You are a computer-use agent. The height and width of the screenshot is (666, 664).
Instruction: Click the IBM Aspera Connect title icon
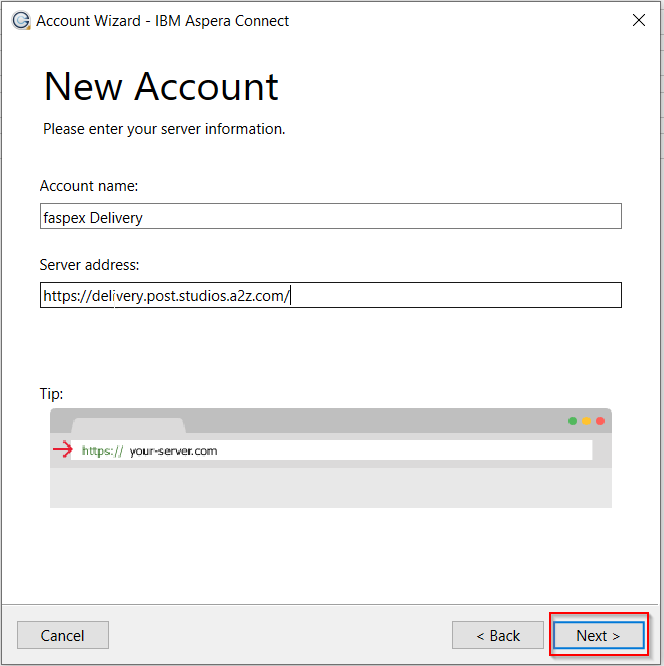[21, 20]
